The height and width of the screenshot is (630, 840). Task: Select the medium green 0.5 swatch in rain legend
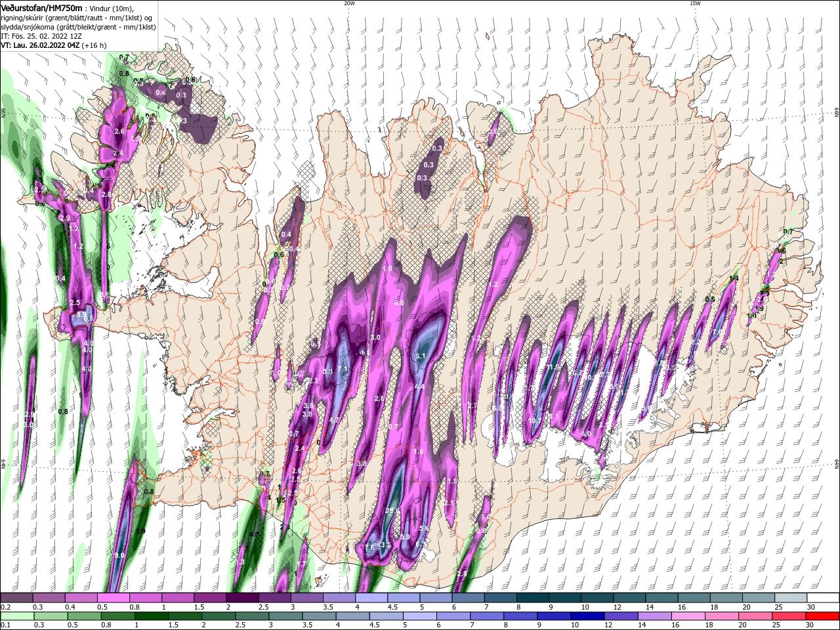[x=85, y=617]
